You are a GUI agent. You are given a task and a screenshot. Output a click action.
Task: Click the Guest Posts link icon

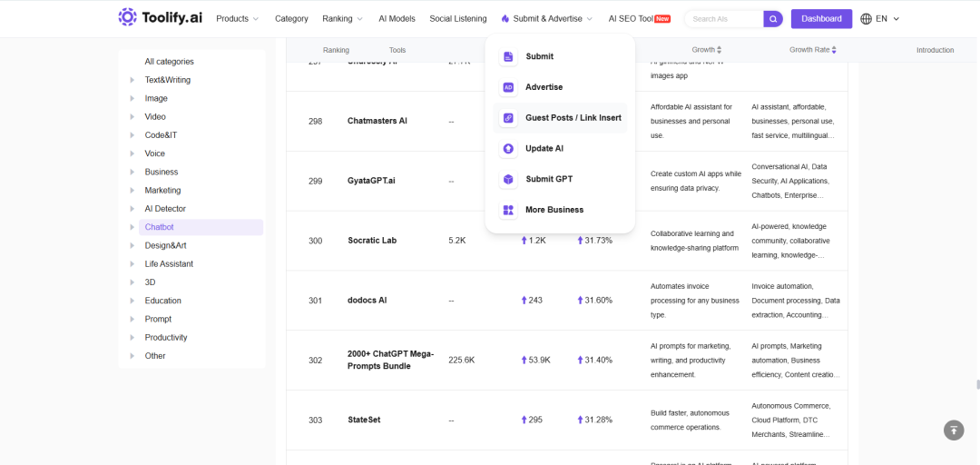pos(508,118)
